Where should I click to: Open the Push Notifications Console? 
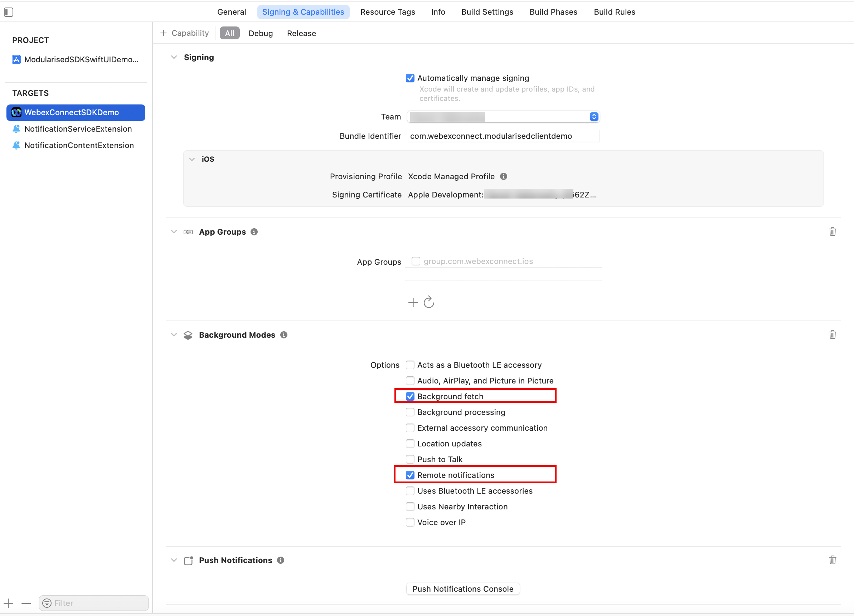point(462,589)
